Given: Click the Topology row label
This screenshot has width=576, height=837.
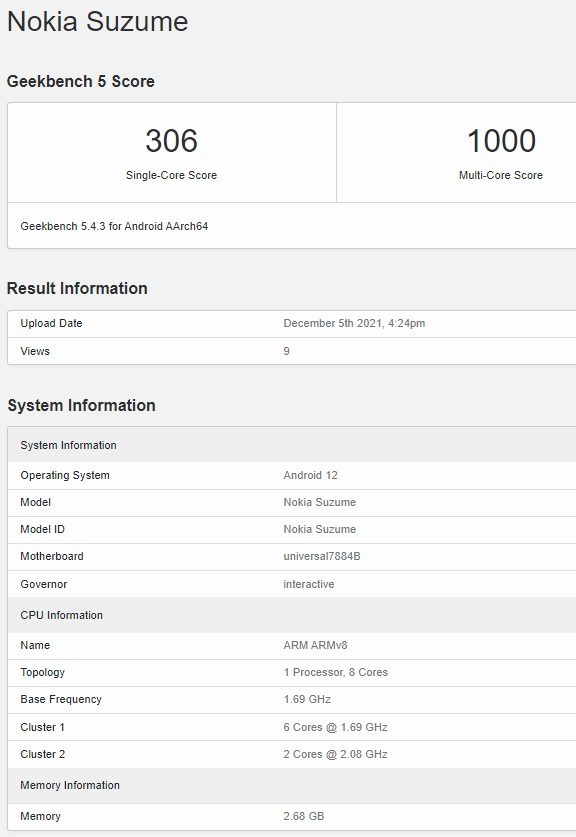Looking at the screenshot, I should point(43,673).
